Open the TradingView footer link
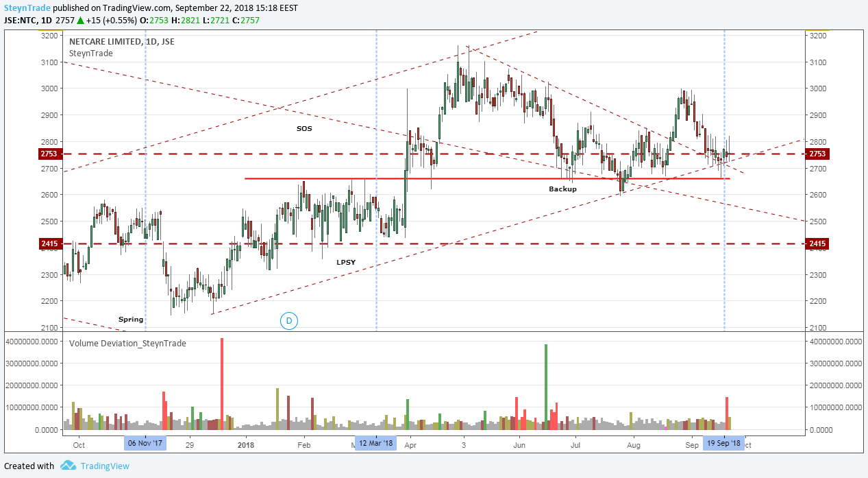Image resolution: width=868 pixels, height=478 pixels. click(x=105, y=466)
